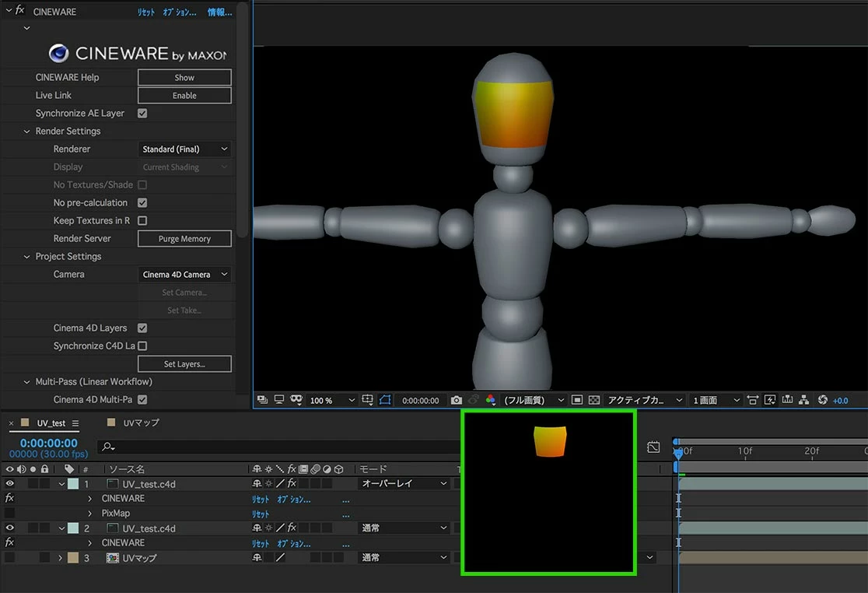Click the Purge Memory button
Image resolution: width=868 pixels, height=593 pixels.
(x=184, y=239)
